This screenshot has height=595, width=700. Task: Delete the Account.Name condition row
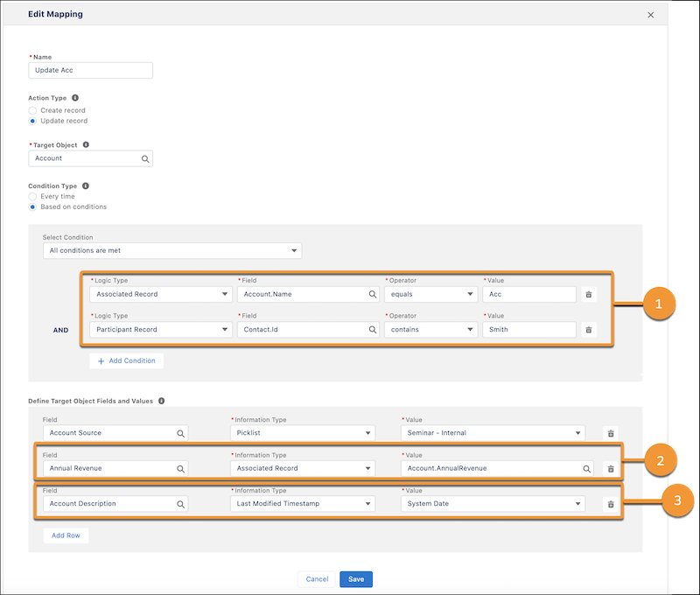tap(589, 295)
